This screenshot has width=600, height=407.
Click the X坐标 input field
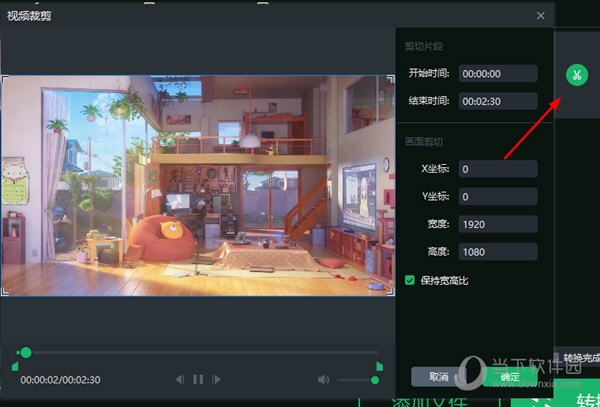498,169
